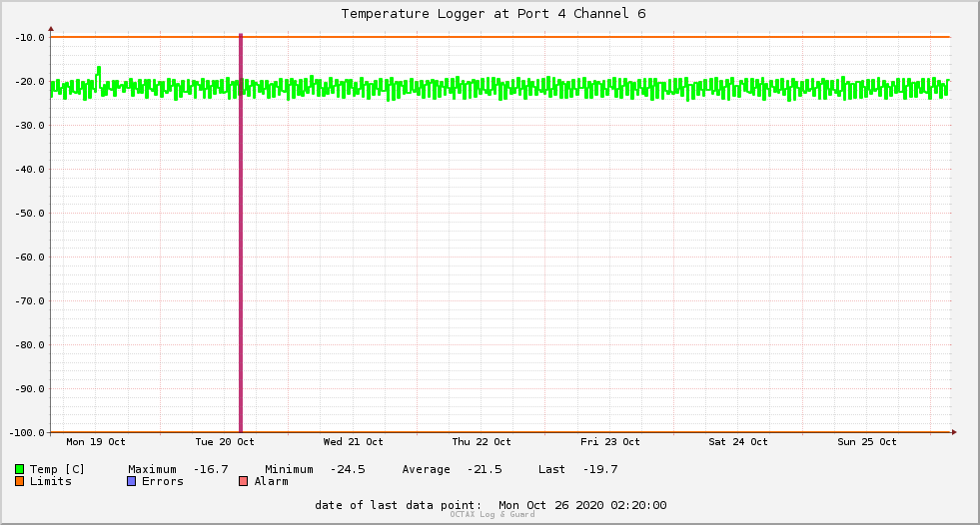Click the 'Sun 25 Oct' x-axis label
This screenshot has width=980, height=525.
click(867, 442)
